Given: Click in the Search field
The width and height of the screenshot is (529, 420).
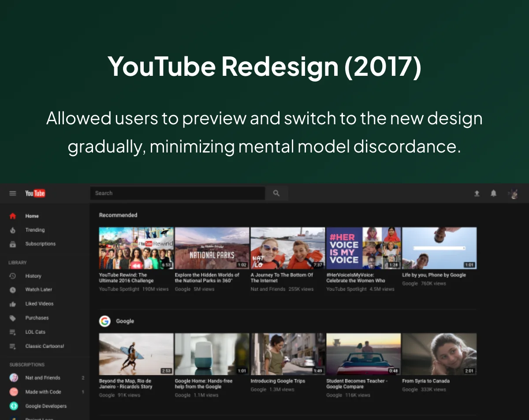Looking at the screenshot, I should click(x=178, y=193).
